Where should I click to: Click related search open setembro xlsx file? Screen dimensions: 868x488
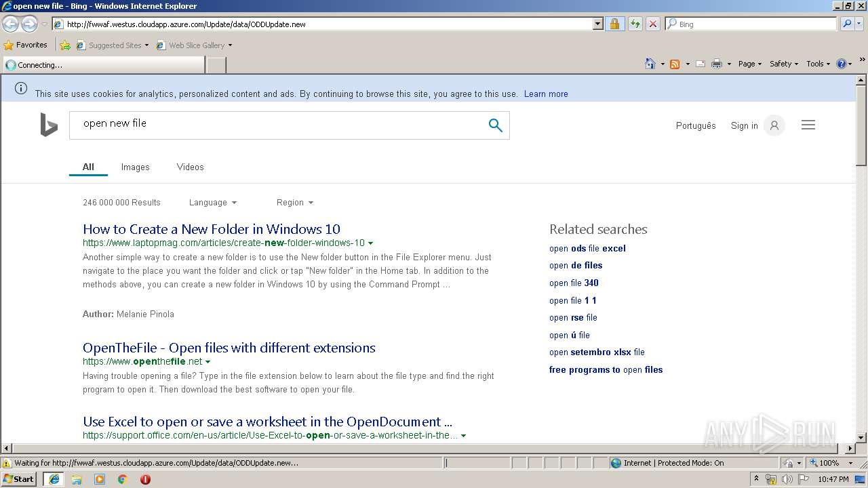tap(597, 352)
